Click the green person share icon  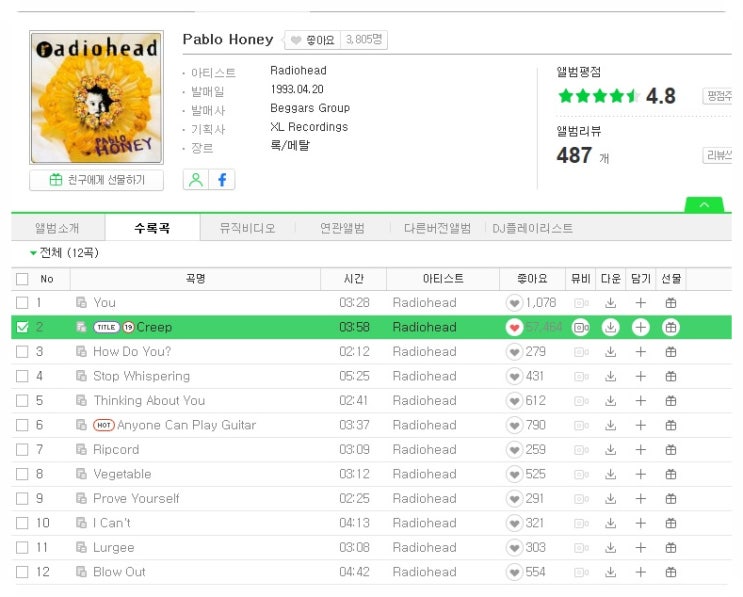pos(196,180)
